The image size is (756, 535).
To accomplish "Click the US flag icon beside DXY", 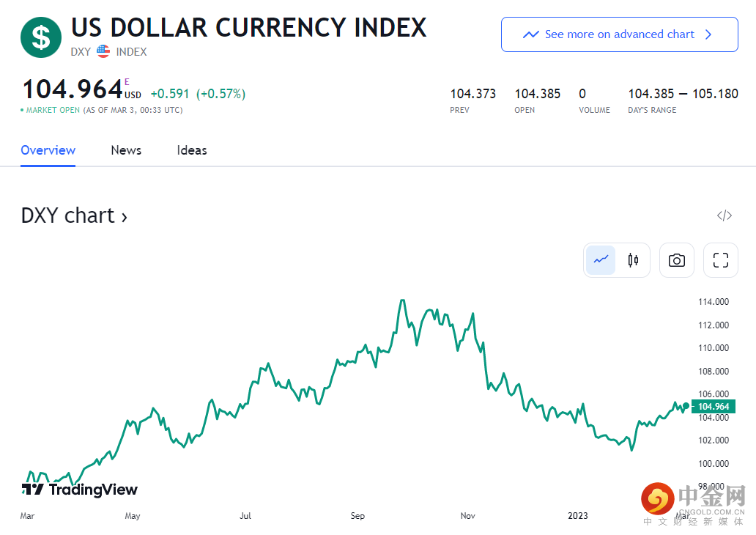I will (x=103, y=51).
